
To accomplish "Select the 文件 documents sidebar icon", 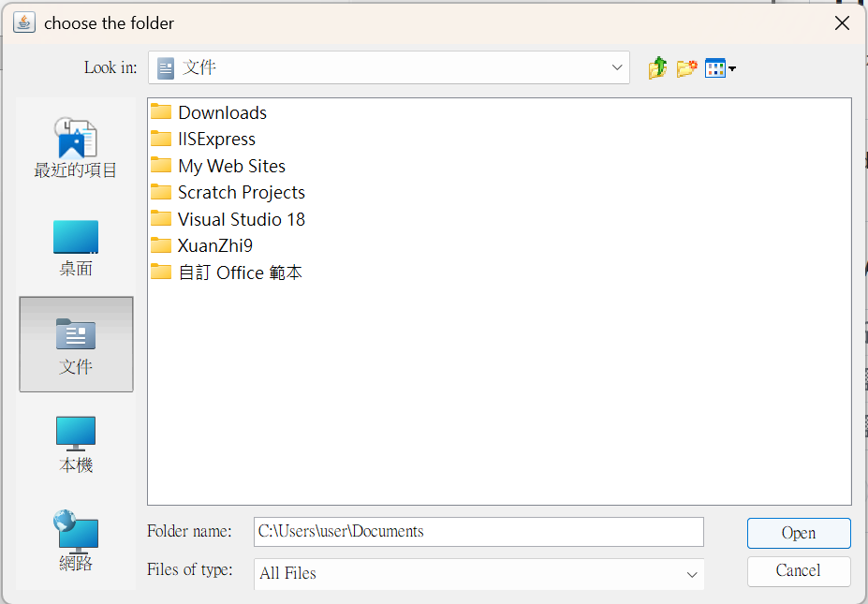I will (75, 342).
